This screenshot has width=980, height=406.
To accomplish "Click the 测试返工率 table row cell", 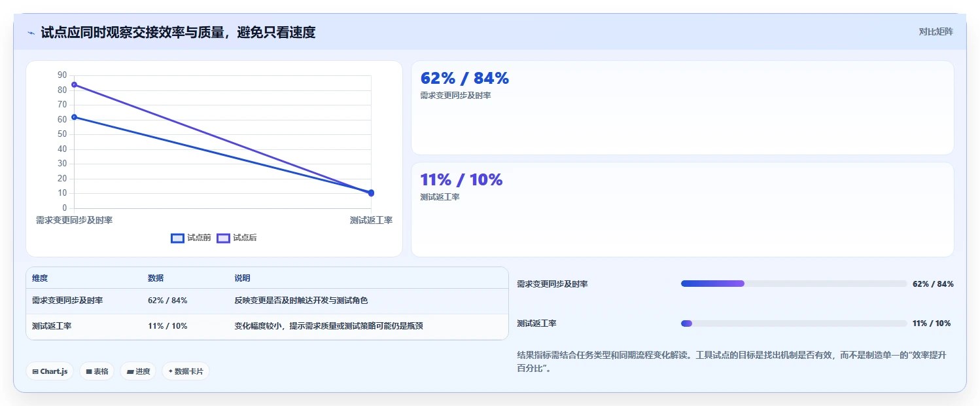I will [52, 326].
